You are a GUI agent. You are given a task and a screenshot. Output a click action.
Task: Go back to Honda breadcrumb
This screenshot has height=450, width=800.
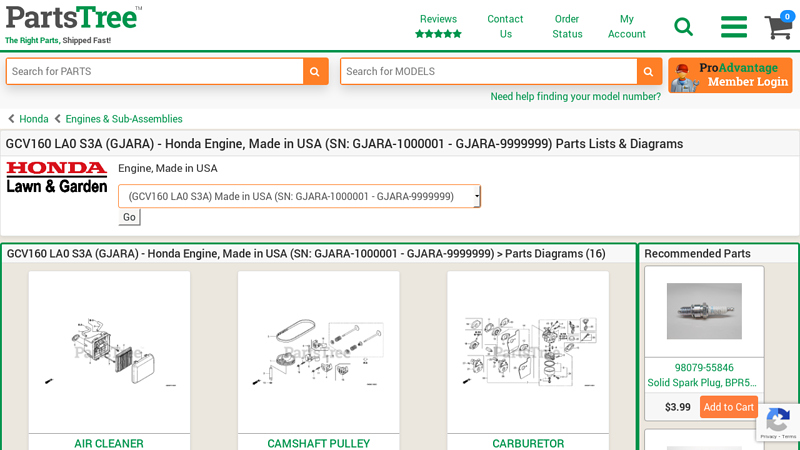(34, 119)
